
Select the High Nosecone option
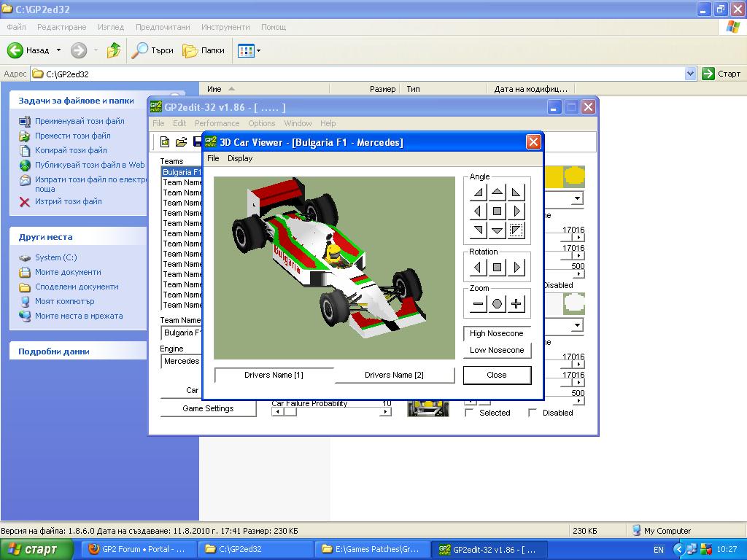(497, 333)
